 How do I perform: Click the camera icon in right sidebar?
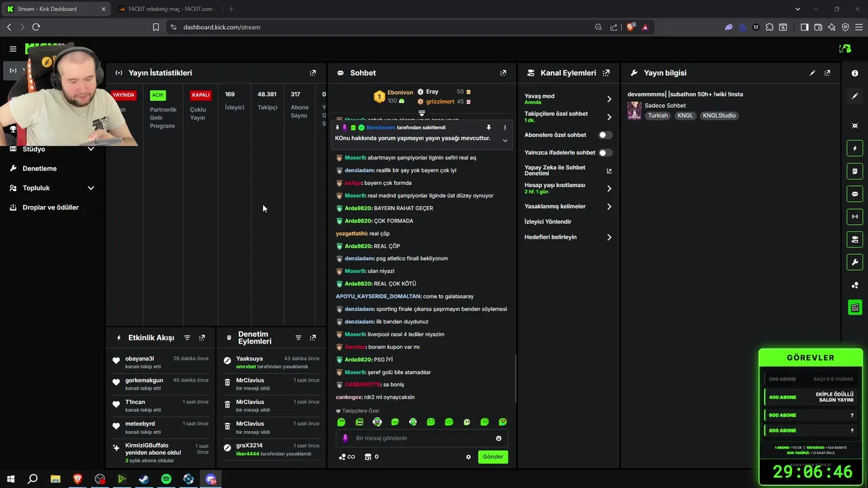(x=854, y=239)
